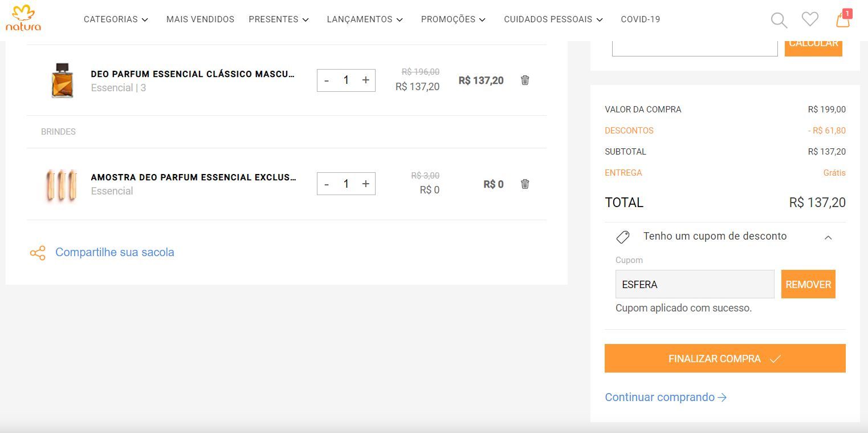This screenshot has width=868, height=433.
Task: Click Finalizar Compra button
Action: [x=725, y=358]
